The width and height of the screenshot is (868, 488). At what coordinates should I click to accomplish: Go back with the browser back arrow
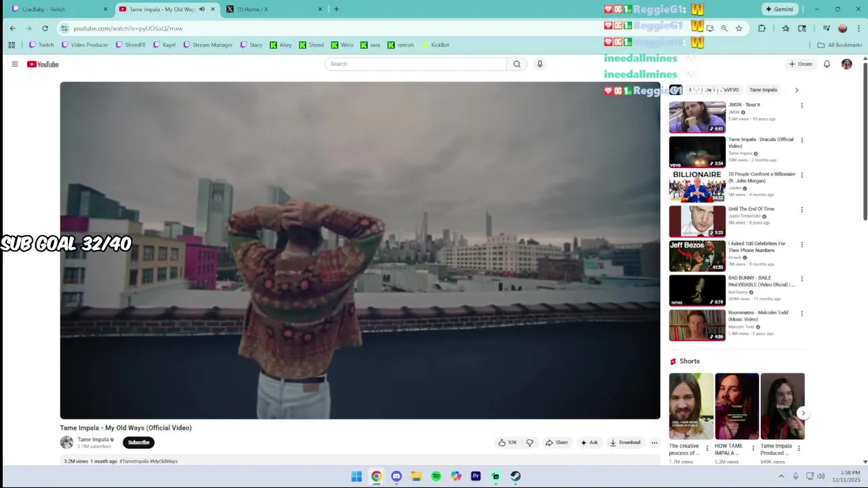tap(12, 28)
